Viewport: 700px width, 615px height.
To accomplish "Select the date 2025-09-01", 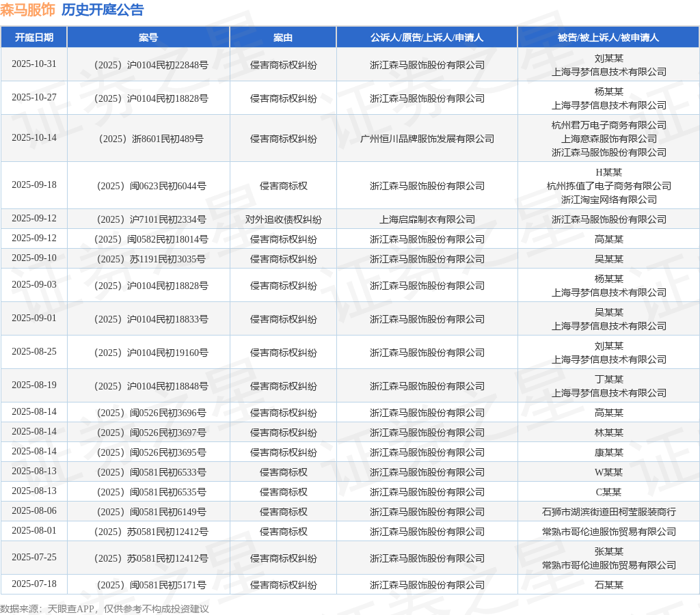I will 34,318.
